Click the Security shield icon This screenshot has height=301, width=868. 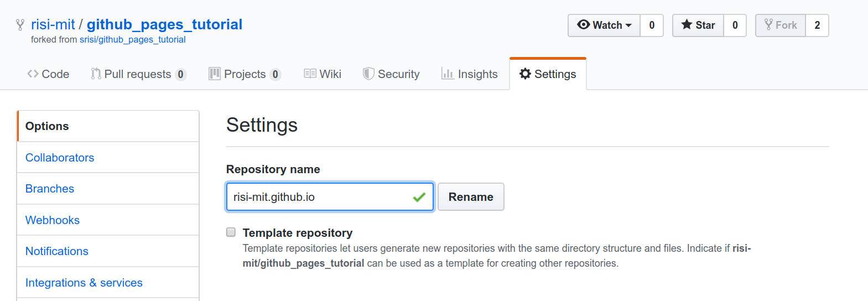click(x=368, y=74)
